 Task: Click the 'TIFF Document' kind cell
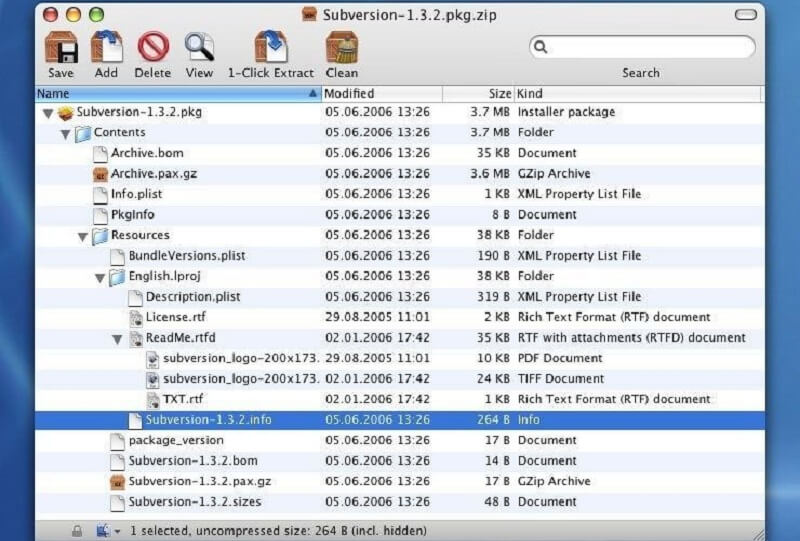(561, 379)
